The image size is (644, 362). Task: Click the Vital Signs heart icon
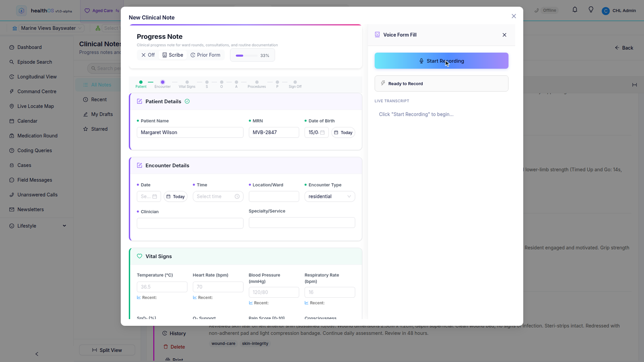click(x=140, y=257)
